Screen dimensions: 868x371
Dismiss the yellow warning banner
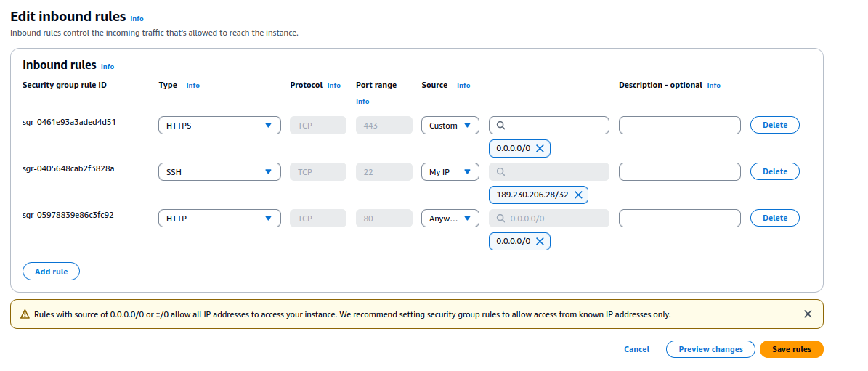point(808,314)
